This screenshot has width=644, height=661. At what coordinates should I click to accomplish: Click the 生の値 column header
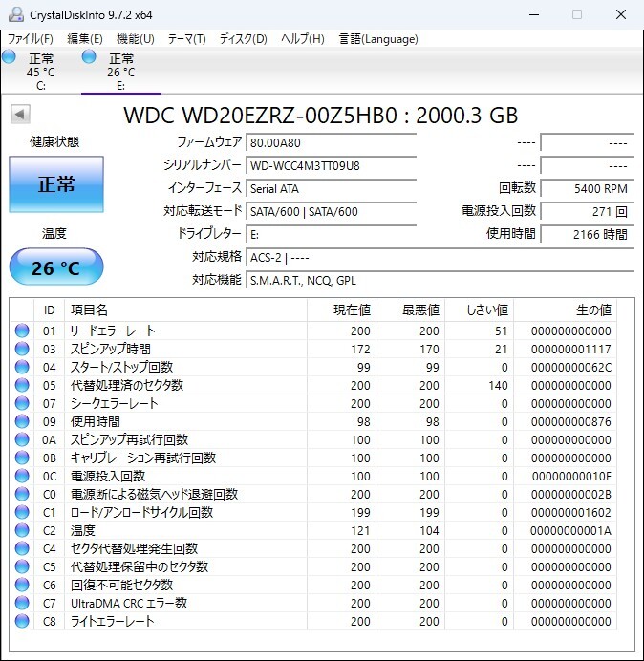(x=565, y=310)
